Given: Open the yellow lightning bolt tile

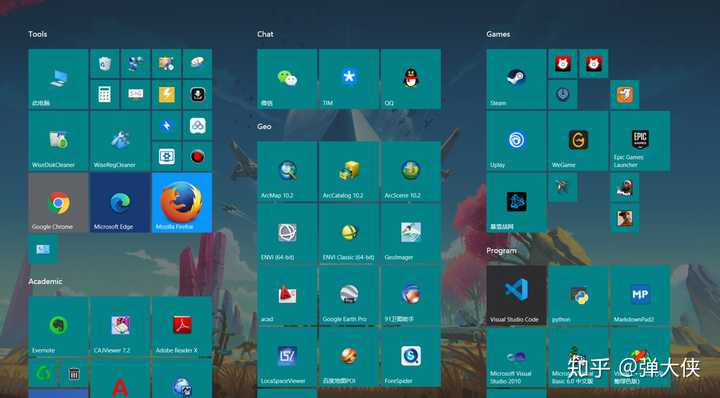Looking at the screenshot, I should pos(166,95).
